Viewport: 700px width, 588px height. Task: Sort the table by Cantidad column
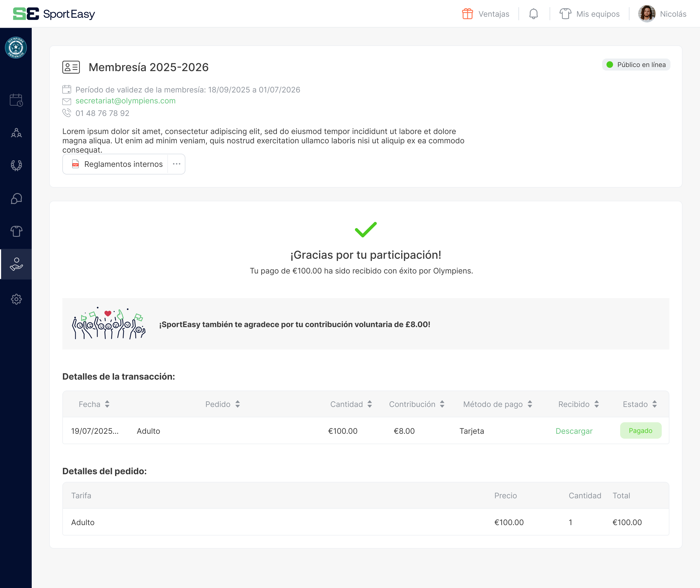click(370, 404)
